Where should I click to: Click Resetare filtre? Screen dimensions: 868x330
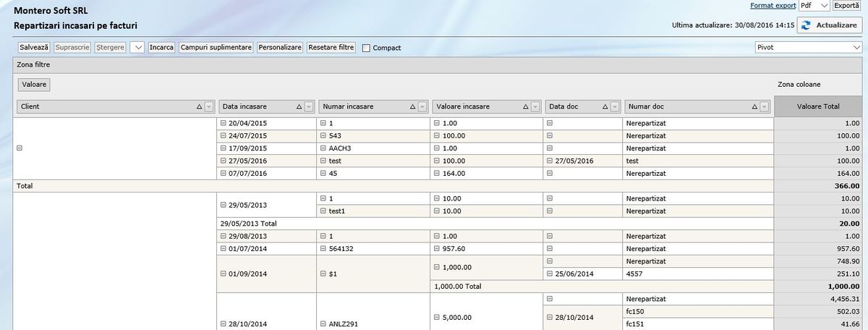point(331,47)
